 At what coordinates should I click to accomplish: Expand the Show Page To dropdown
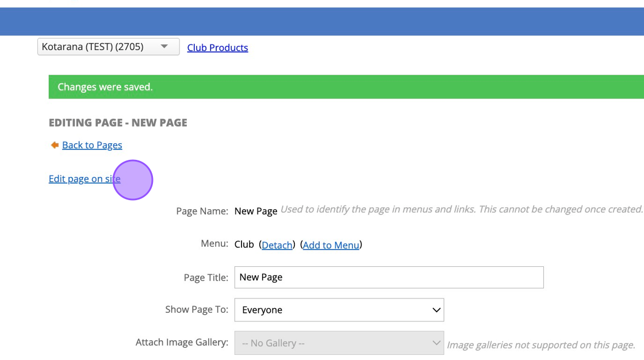[x=339, y=310]
